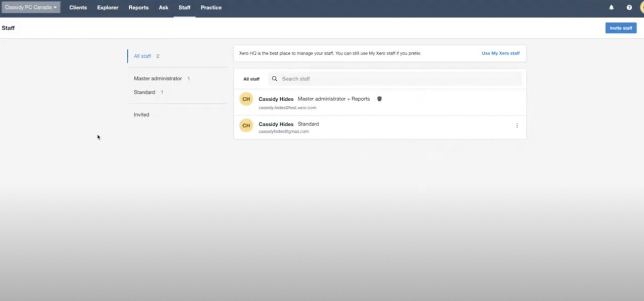644x301 pixels.
Task: Click the help question mark icon
Action: point(629,8)
